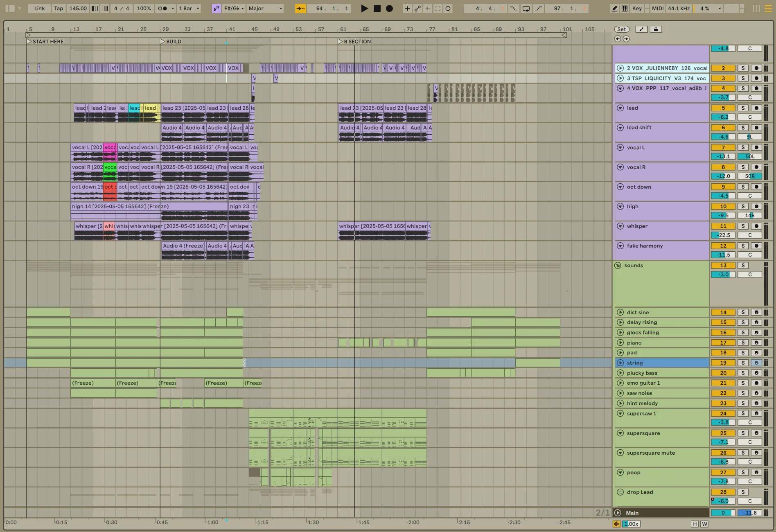Click the H optimize height button
Viewport: 776px width, 532px height.
(695, 524)
